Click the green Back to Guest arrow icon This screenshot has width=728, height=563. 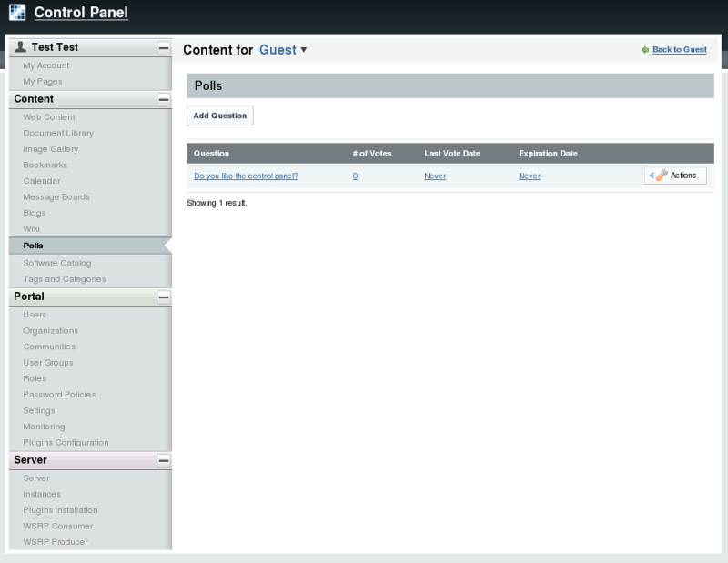tap(645, 50)
